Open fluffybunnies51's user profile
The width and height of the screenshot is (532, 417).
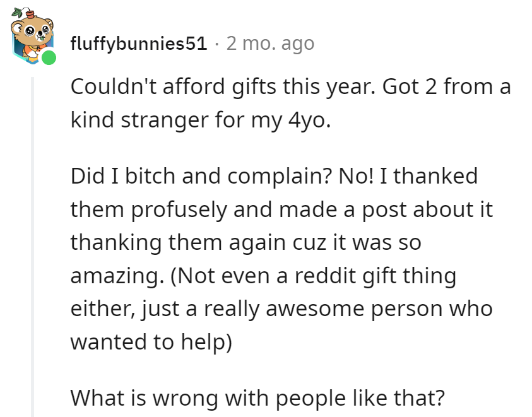coord(140,44)
